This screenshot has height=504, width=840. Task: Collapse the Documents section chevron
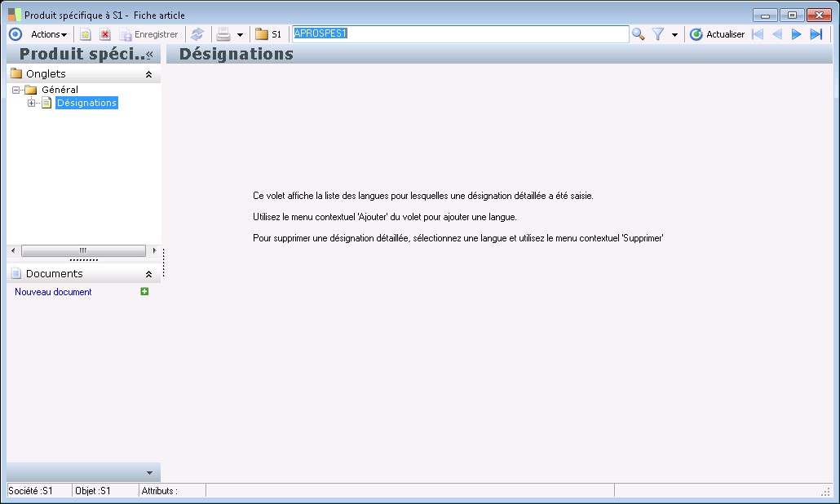pos(149,274)
